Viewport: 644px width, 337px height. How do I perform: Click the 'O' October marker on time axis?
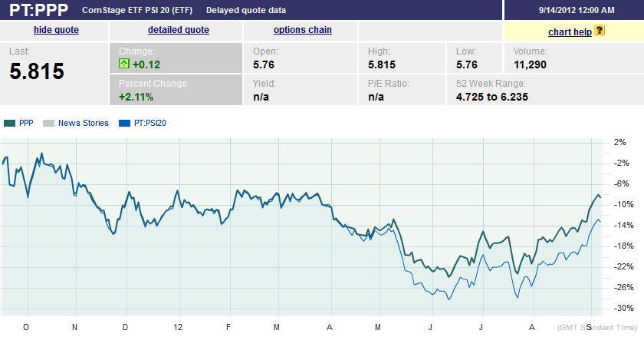(x=26, y=326)
